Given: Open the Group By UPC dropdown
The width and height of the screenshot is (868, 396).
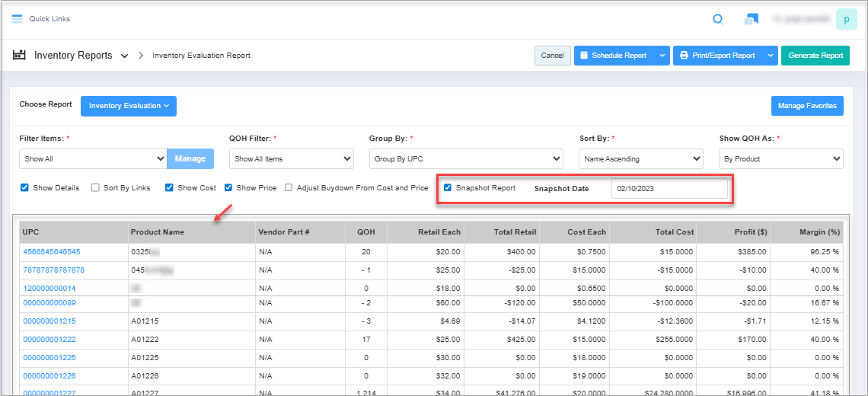Looking at the screenshot, I should click(465, 159).
